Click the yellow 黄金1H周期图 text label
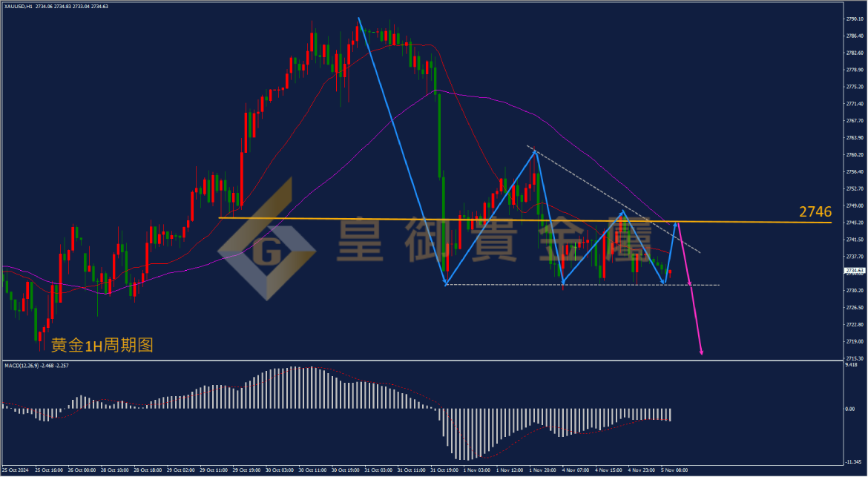Screen dimensions: 868x477 [x=102, y=345]
